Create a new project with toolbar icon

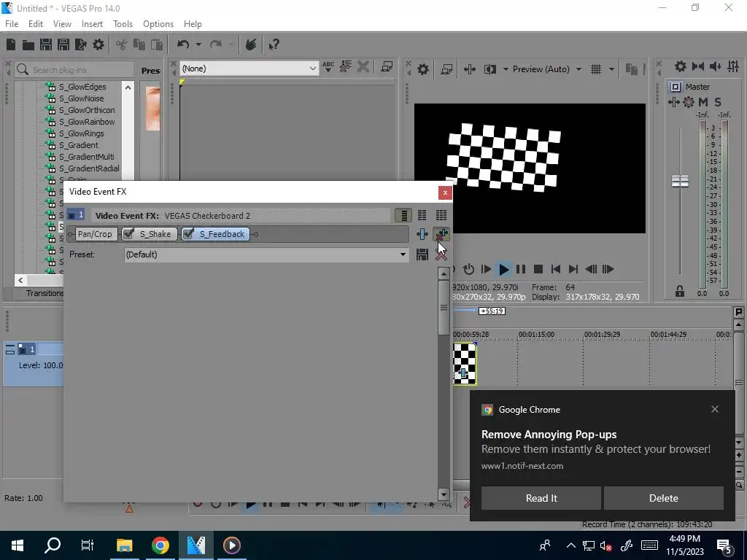(11, 44)
